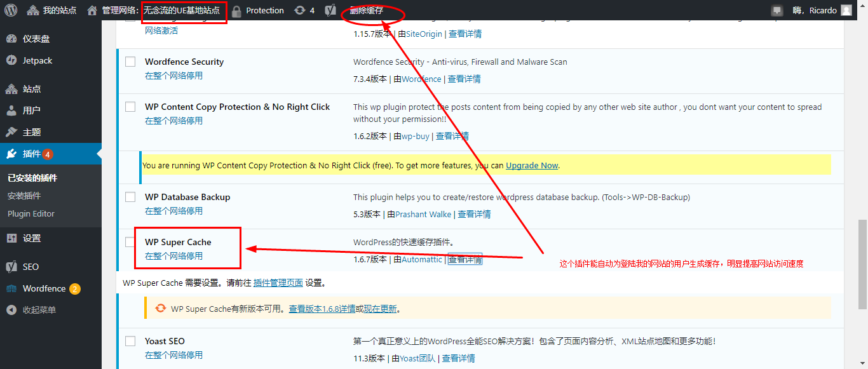Image resolution: width=868 pixels, height=369 pixels.
Task: Click 网络激活 link at top
Action: (161, 30)
